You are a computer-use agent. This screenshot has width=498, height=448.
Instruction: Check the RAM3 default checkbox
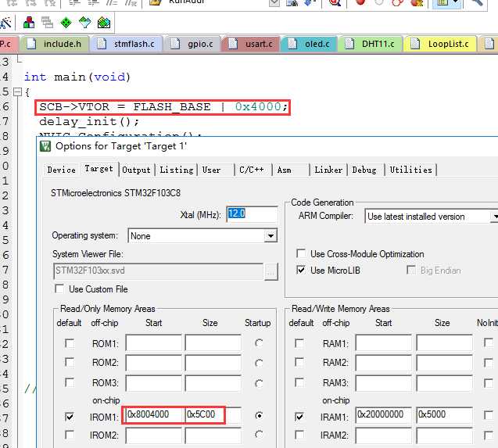tap(299, 382)
